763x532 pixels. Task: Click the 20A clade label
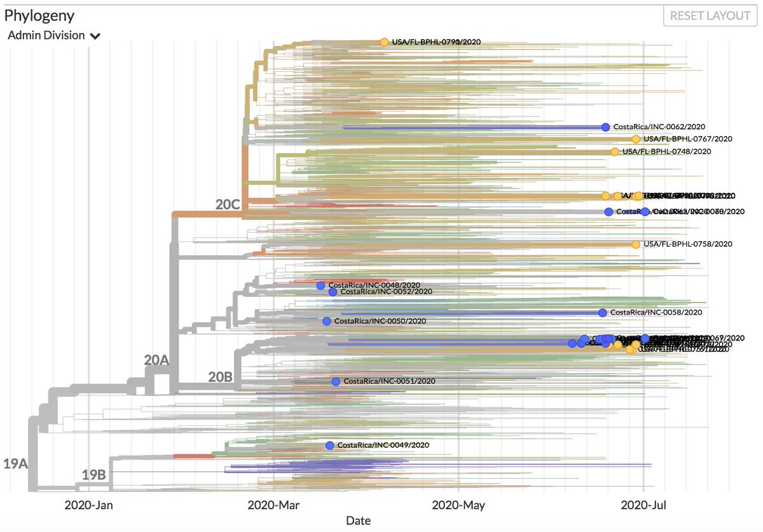point(156,360)
